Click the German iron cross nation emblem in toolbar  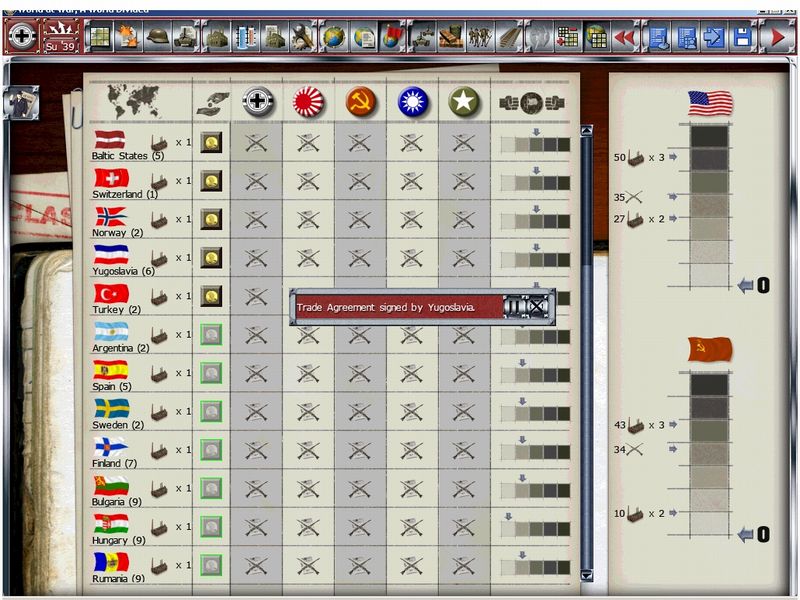(21, 36)
